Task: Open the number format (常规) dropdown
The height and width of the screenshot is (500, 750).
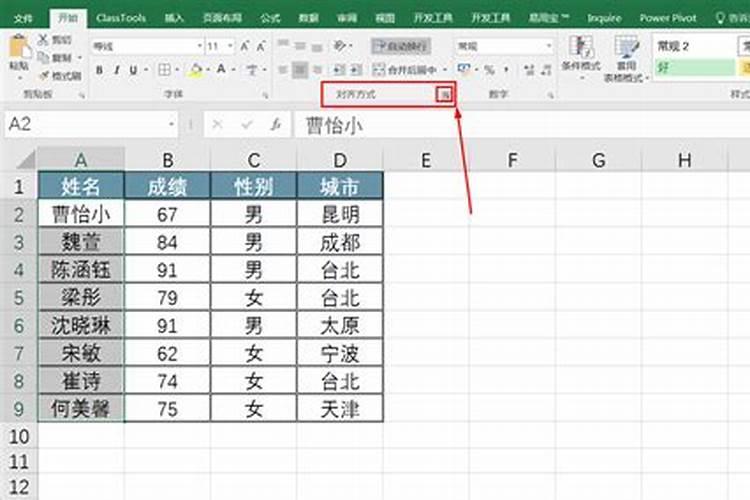Action: (x=549, y=46)
